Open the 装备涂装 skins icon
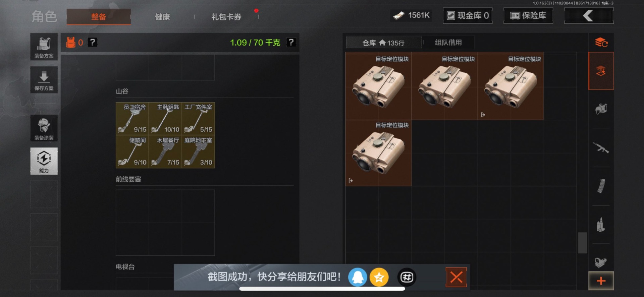 click(x=44, y=128)
